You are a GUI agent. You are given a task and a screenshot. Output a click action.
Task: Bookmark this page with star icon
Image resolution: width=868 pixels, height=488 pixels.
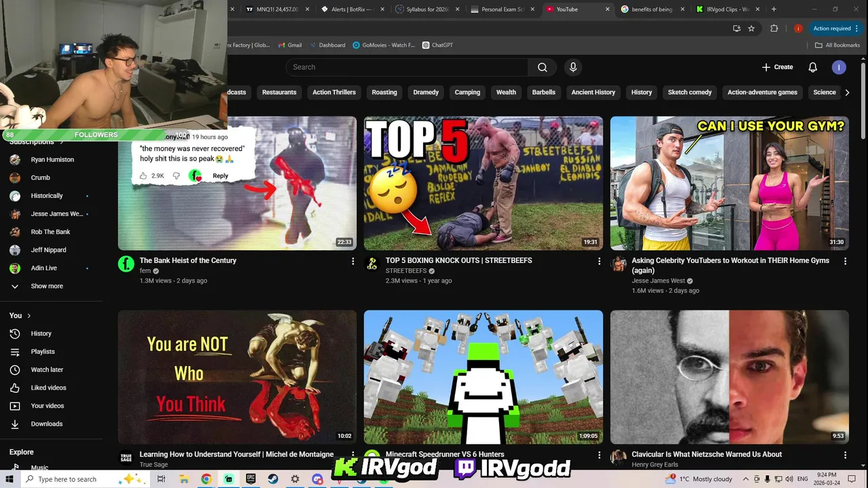click(751, 28)
